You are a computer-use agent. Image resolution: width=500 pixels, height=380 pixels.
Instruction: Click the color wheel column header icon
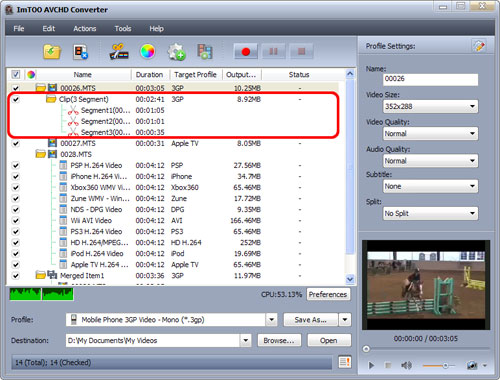coord(31,74)
